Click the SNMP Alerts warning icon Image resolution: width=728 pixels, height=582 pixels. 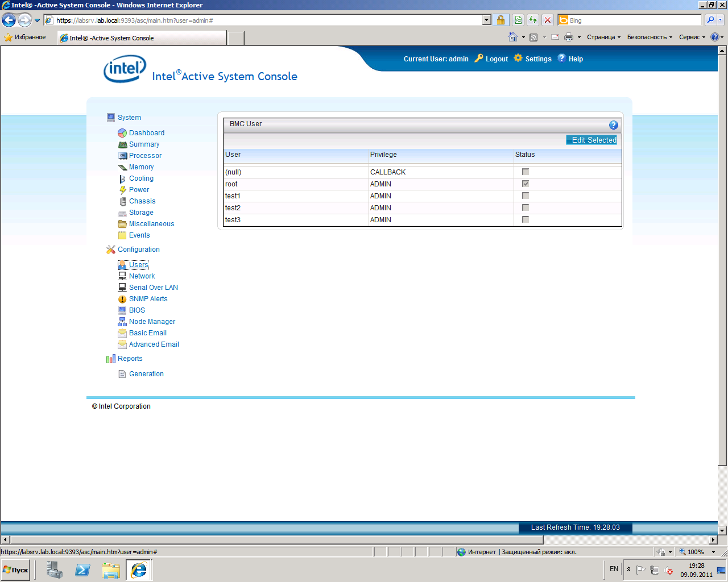click(122, 299)
